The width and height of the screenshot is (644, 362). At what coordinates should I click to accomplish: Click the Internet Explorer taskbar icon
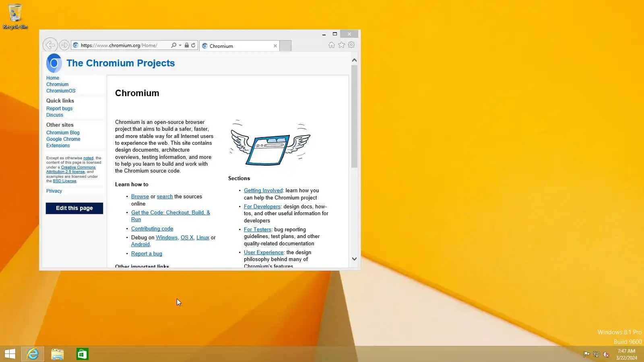pos(33,354)
